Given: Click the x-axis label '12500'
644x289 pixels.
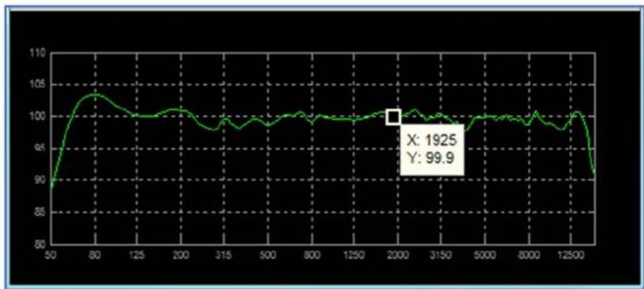Looking at the screenshot, I should coord(572,254).
